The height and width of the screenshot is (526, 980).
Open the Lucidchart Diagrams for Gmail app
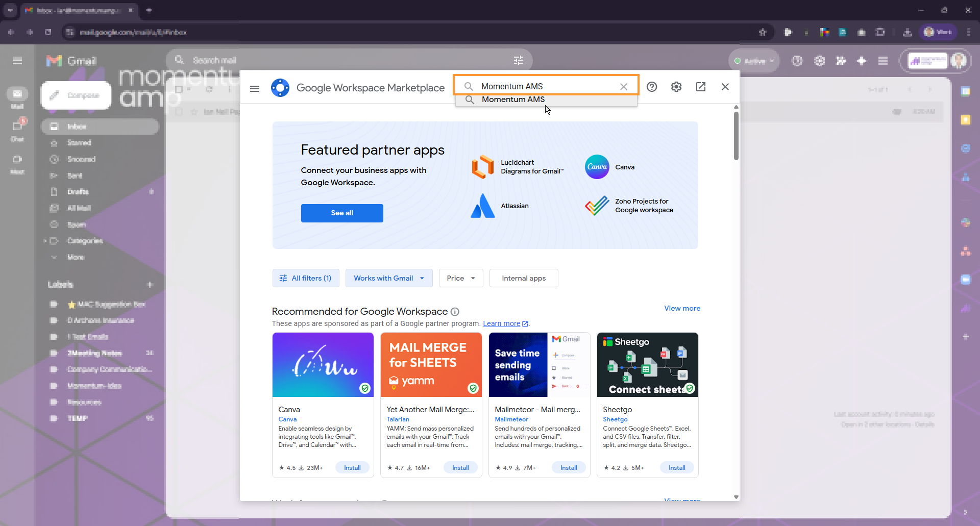(518, 167)
